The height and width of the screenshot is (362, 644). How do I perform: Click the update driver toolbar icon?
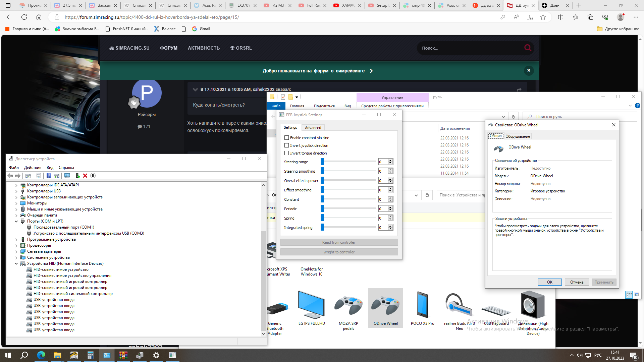point(77,176)
